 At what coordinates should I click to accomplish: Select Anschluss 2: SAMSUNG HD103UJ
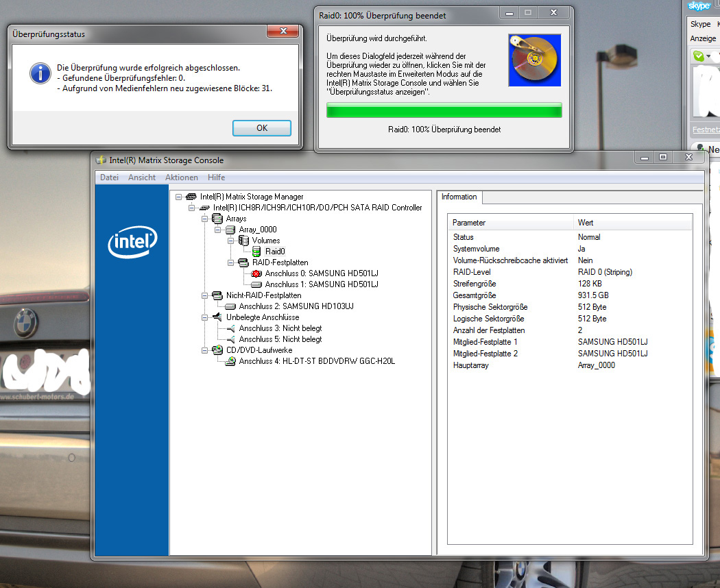[296, 306]
